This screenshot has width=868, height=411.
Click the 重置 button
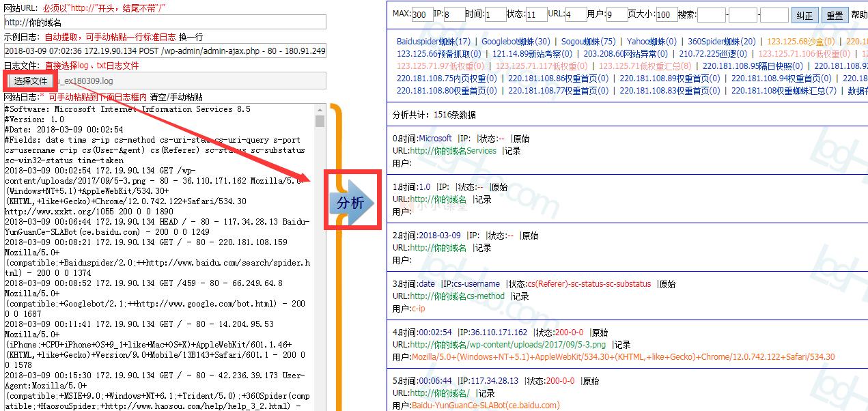tap(834, 14)
